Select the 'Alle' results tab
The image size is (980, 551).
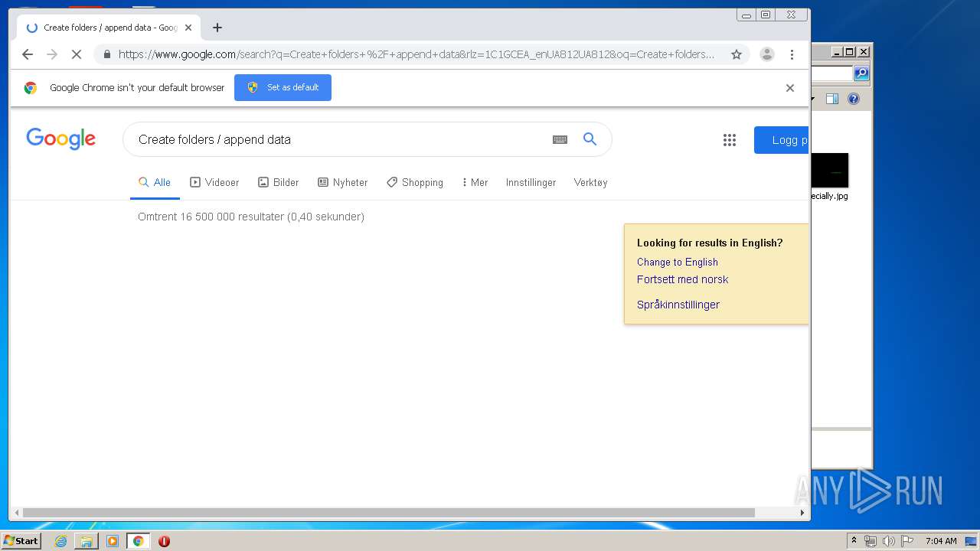pos(155,182)
